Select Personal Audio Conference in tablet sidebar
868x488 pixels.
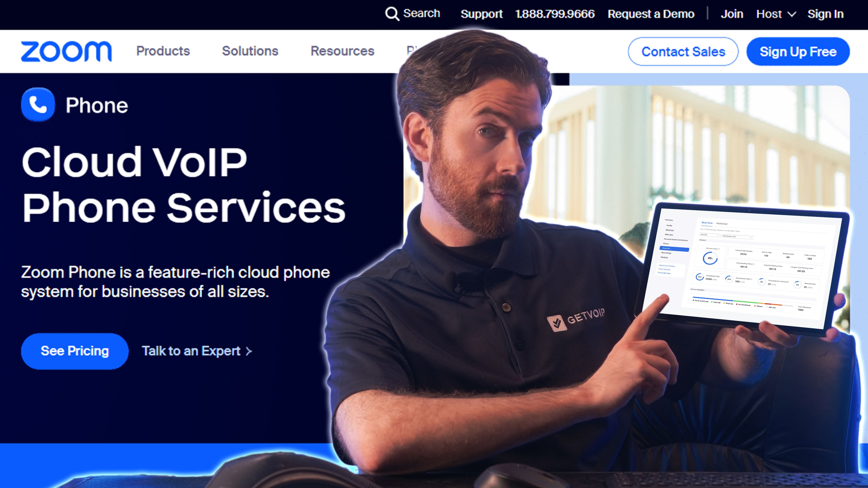point(676,240)
